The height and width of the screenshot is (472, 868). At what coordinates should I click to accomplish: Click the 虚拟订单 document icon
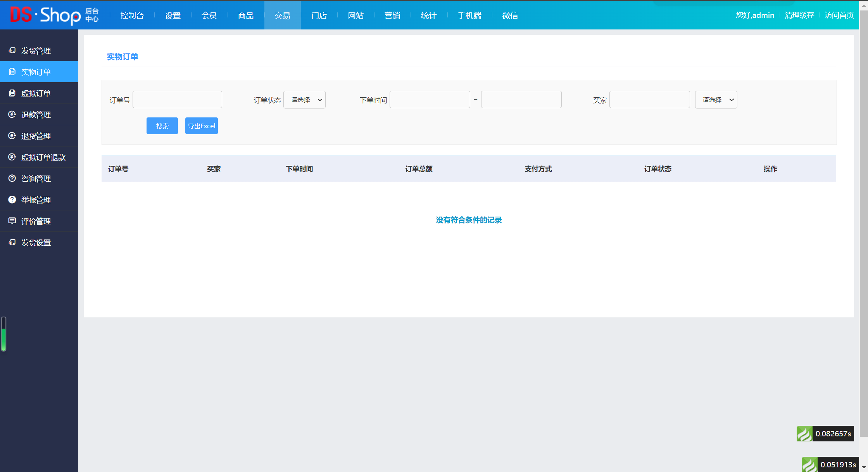pyautogui.click(x=12, y=93)
